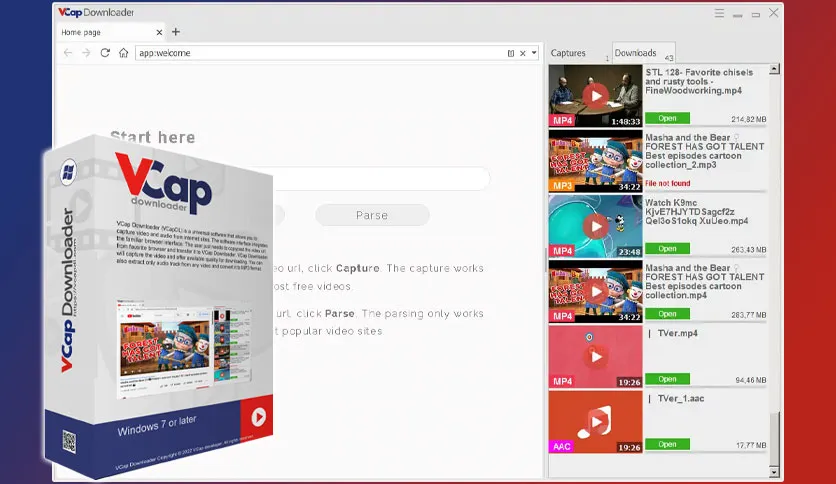This screenshot has height=484, width=836.
Task: Click the 94,46 MB file size
Action: 751,380
